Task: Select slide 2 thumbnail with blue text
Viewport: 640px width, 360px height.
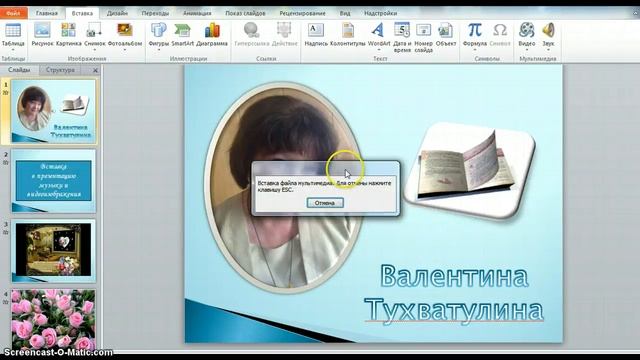Action: click(x=53, y=181)
